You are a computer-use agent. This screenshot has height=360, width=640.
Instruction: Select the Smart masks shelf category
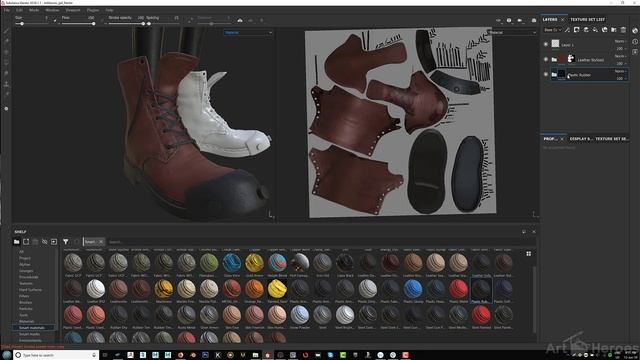pos(29,334)
